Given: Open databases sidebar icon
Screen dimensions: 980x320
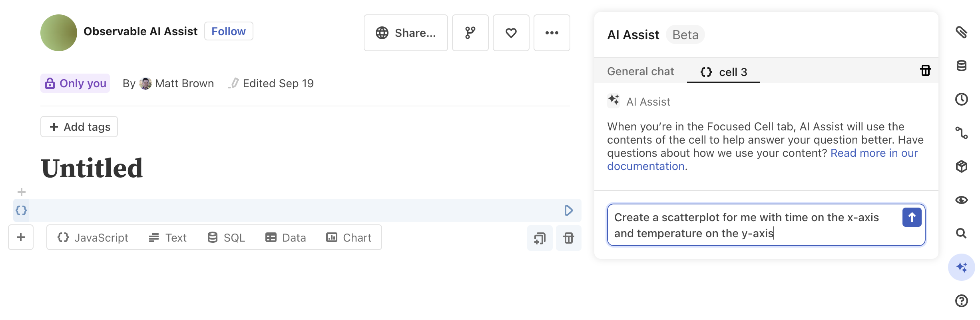Looking at the screenshot, I should tap(961, 66).
